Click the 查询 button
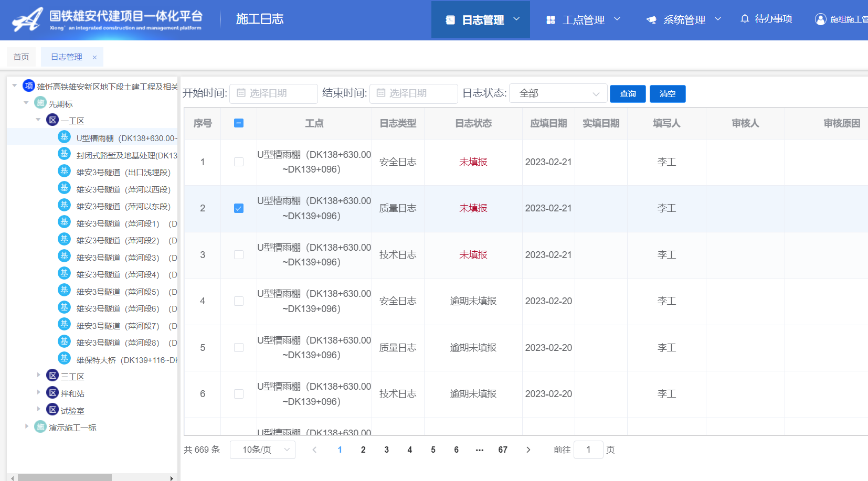868x481 pixels. click(x=628, y=93)
